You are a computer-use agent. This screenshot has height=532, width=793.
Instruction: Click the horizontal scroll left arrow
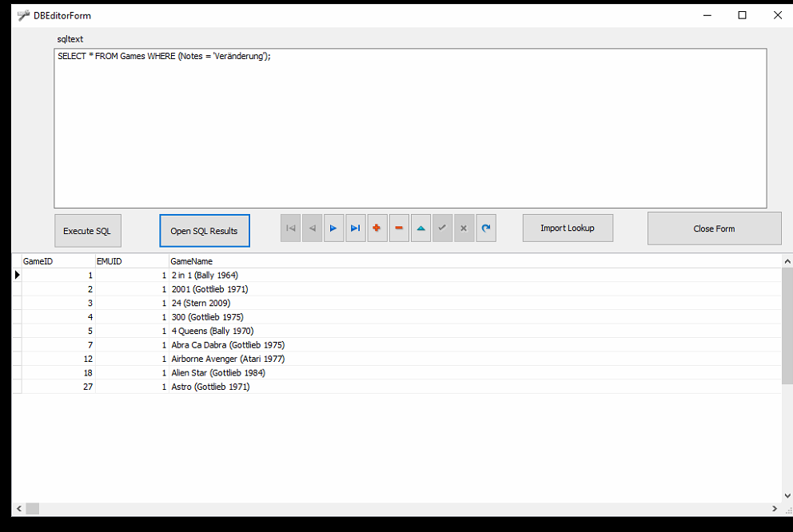click(19, 509)
